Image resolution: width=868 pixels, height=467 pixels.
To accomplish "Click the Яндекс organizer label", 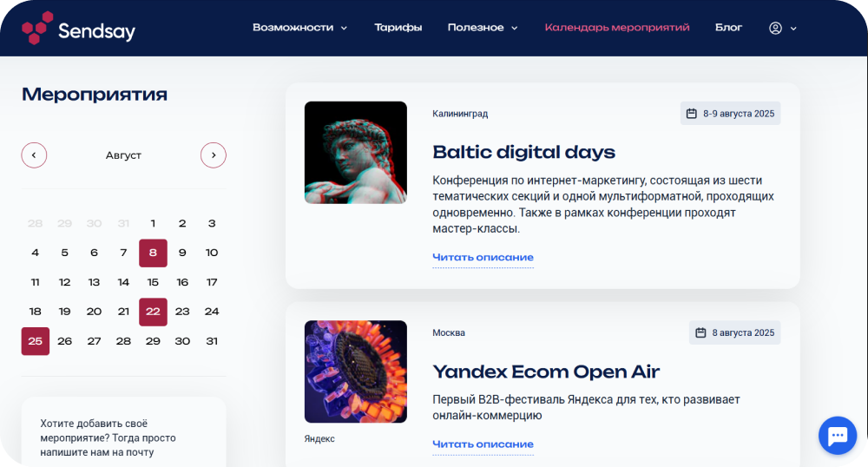I will pyautogui.click(x=319, y=438).
